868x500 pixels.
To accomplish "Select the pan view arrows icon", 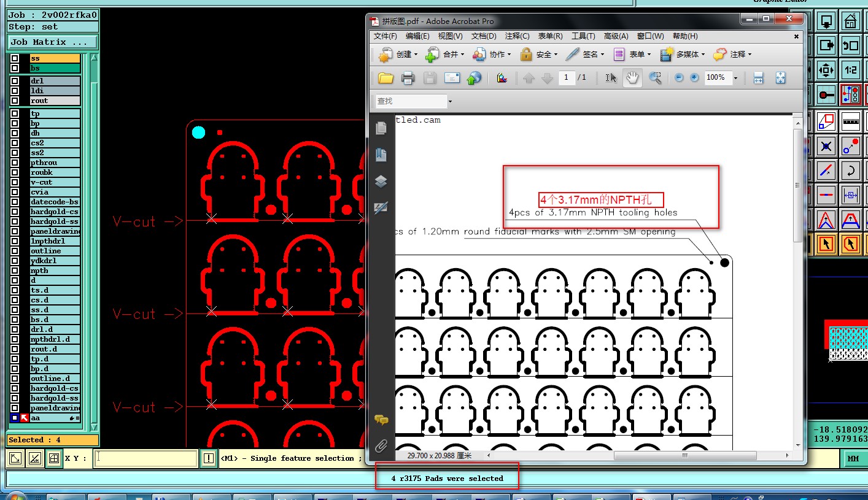I will tap(826, 69).
